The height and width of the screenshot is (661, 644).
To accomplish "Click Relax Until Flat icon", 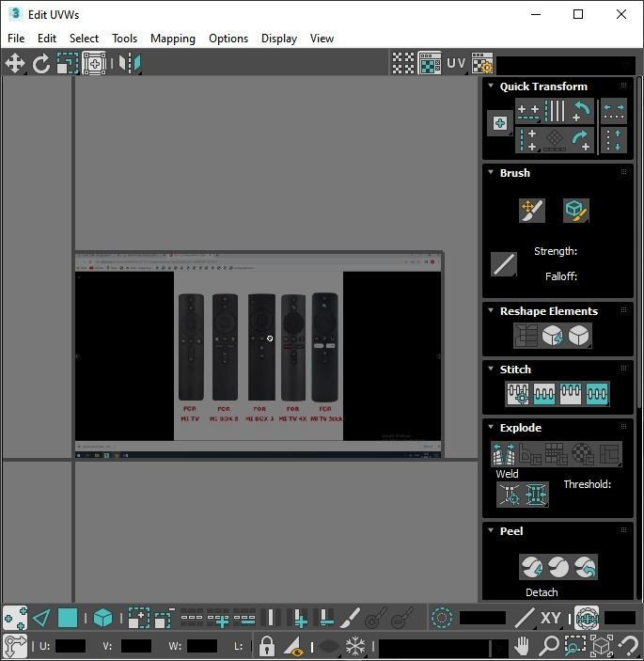I will [552, 336].
